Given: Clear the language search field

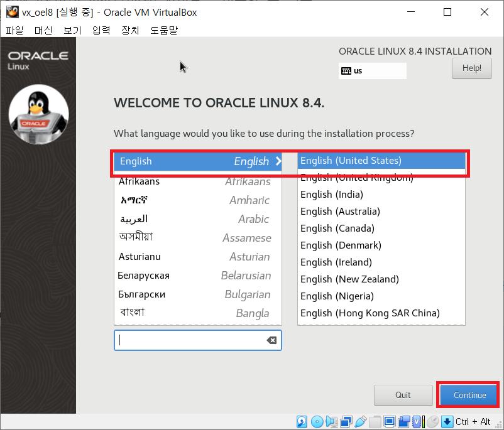Looking at the screenshot, I should [271, 340].
